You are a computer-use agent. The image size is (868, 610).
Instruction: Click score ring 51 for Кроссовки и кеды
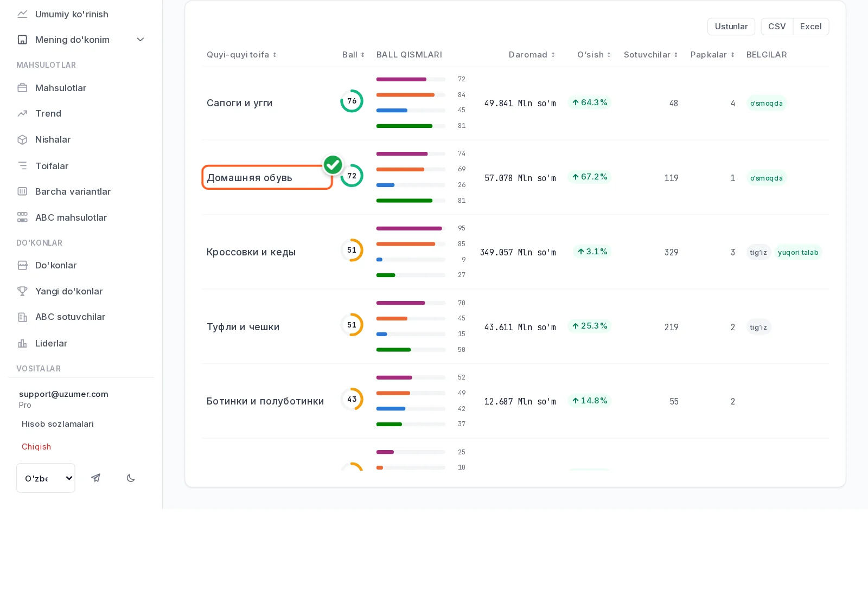point(352,250)
